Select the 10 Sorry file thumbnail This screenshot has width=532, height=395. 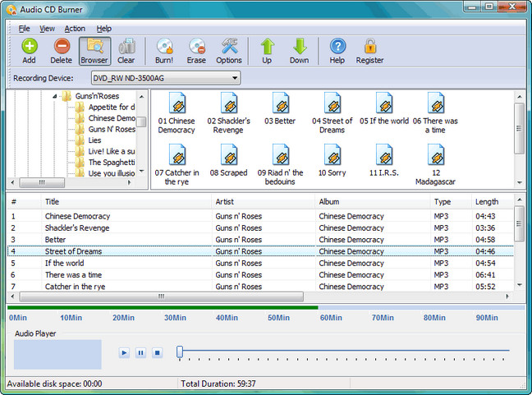click(332, 156)
